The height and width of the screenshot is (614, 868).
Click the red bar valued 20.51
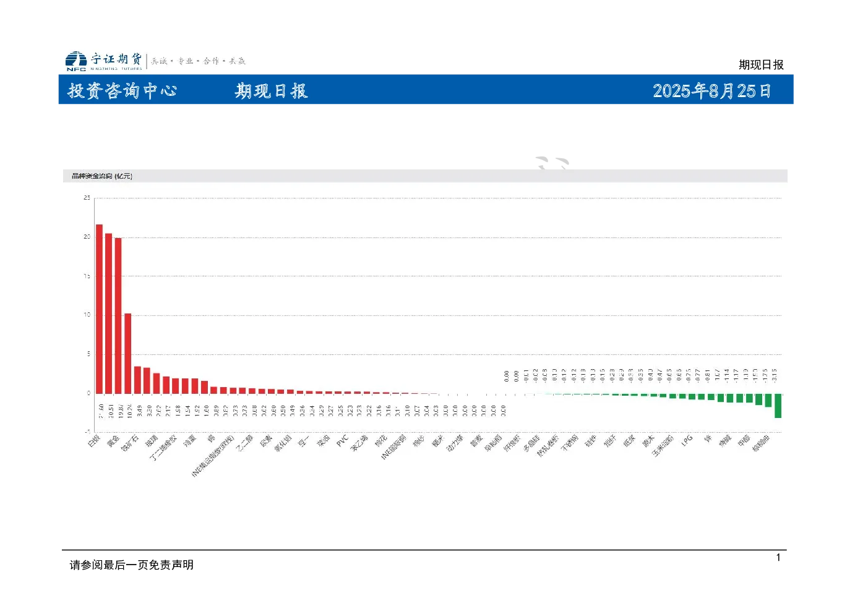(109, 313)
